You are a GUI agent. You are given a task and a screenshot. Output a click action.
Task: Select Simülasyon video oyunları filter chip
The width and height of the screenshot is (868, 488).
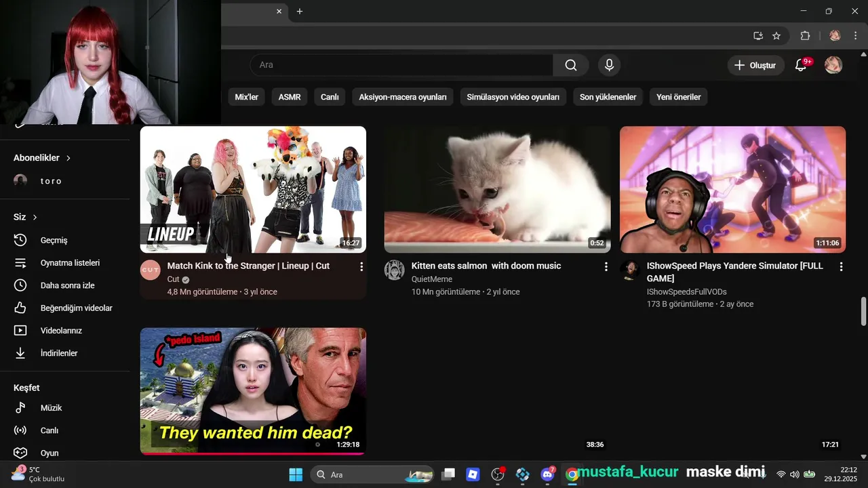pos(513,97)
